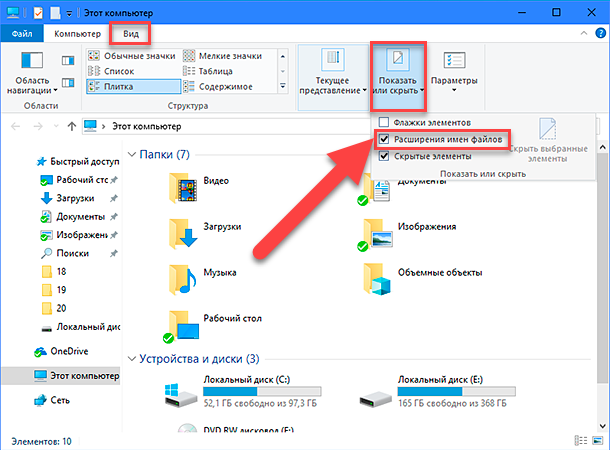Select folder 20 in sidebar
The width and height of the screenshot is (610, 450).
[54, 308]
